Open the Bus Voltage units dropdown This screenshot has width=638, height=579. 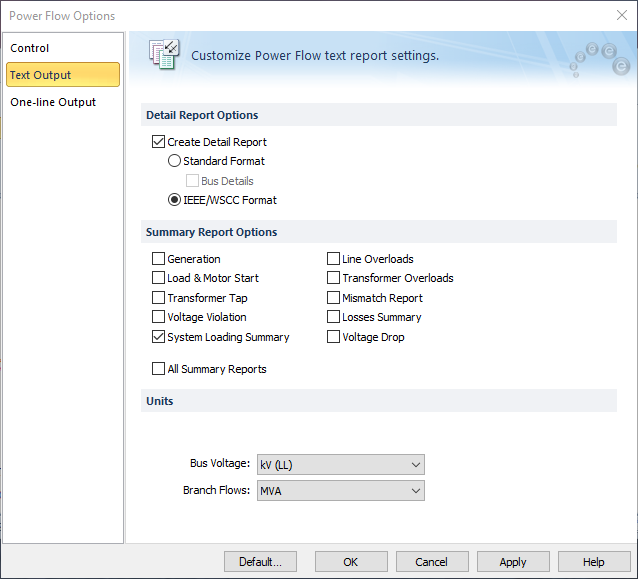click(340, 464)
